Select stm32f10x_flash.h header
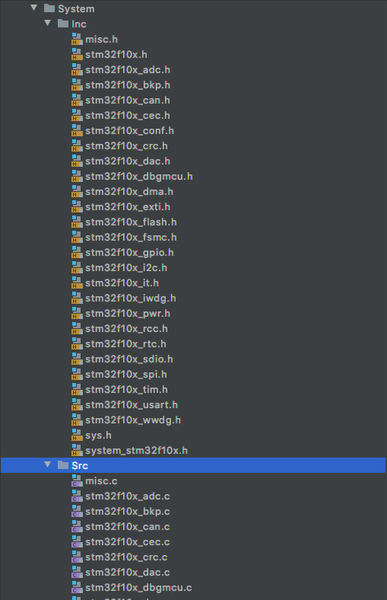 (x=131, y=222)
